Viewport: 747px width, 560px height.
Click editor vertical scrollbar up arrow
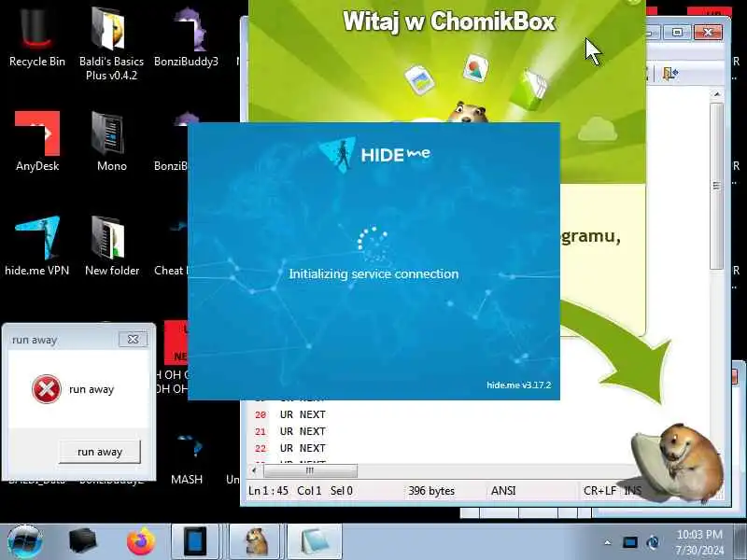pyautogui.click(x=716, y=94)
